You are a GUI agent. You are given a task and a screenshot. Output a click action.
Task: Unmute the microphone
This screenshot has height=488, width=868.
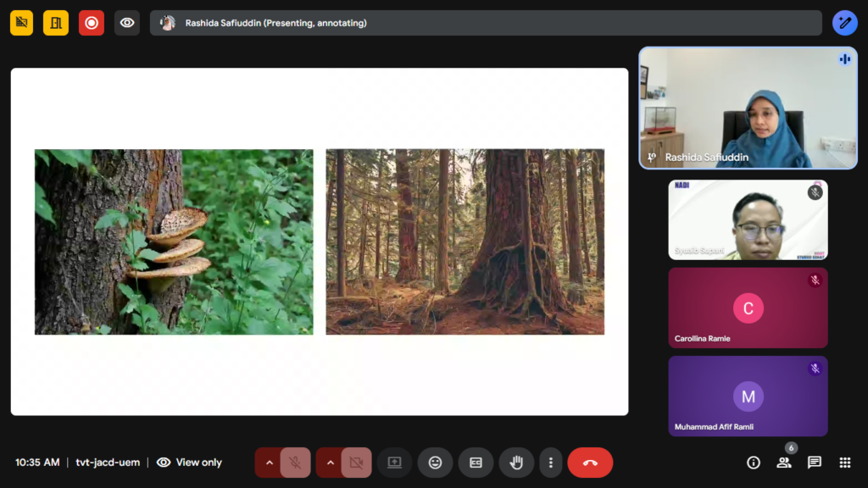(295, 463)
